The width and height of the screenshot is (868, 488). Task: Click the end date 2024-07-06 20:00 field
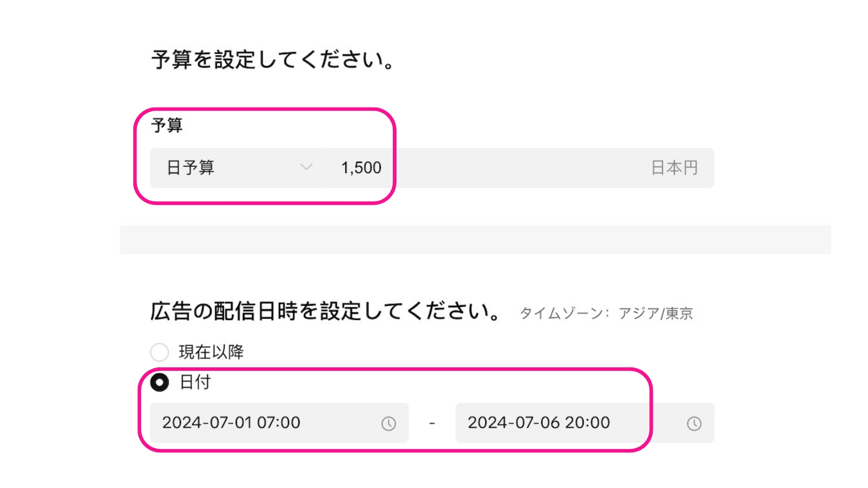(538, 422)
